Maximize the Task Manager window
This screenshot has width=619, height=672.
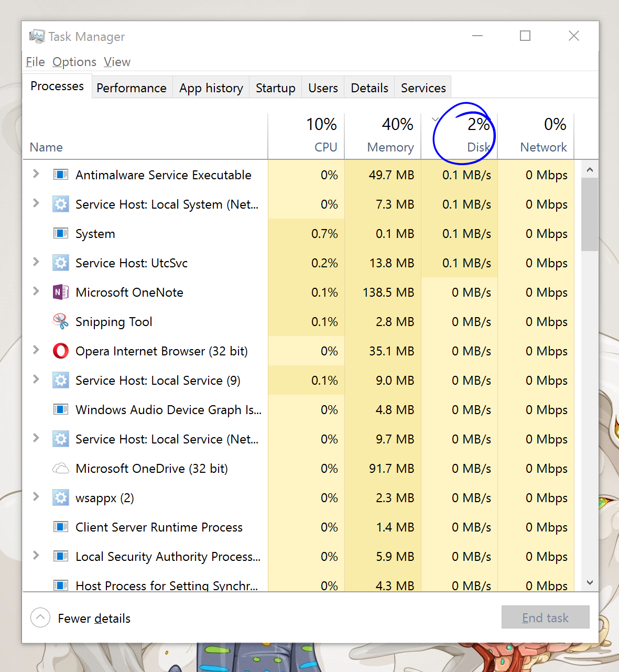pos(525,36)
